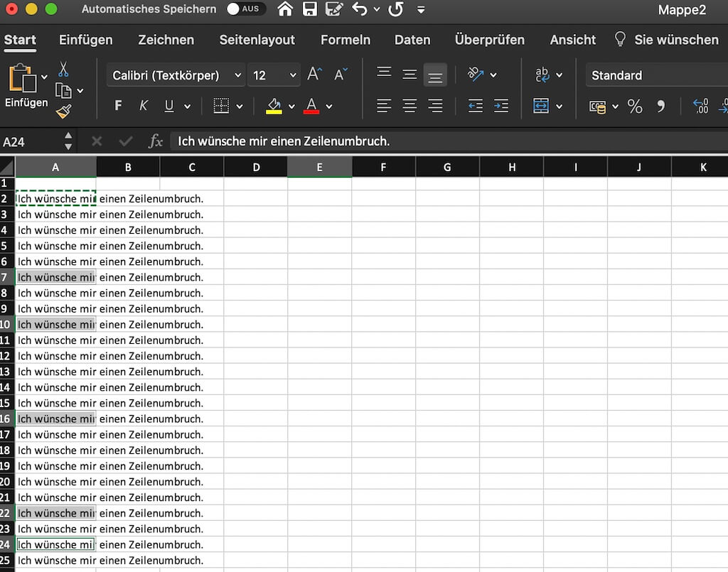This screenshot has height=572, width=728.
Task: Switch to the Formeln ribbon tab
Action: [x=346, y=41]
